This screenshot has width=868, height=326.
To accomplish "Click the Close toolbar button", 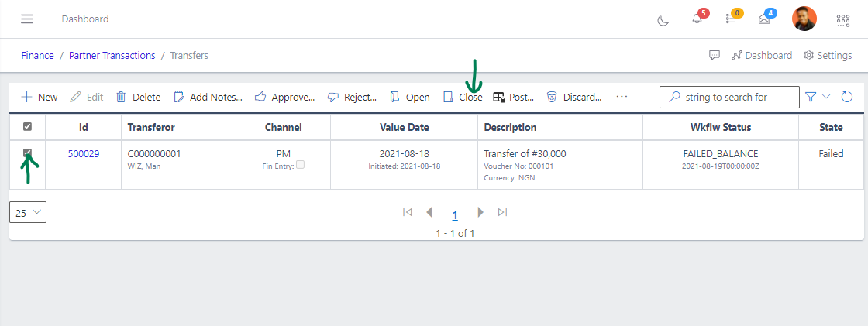I will pyautogui.click(x=463, y=97).
